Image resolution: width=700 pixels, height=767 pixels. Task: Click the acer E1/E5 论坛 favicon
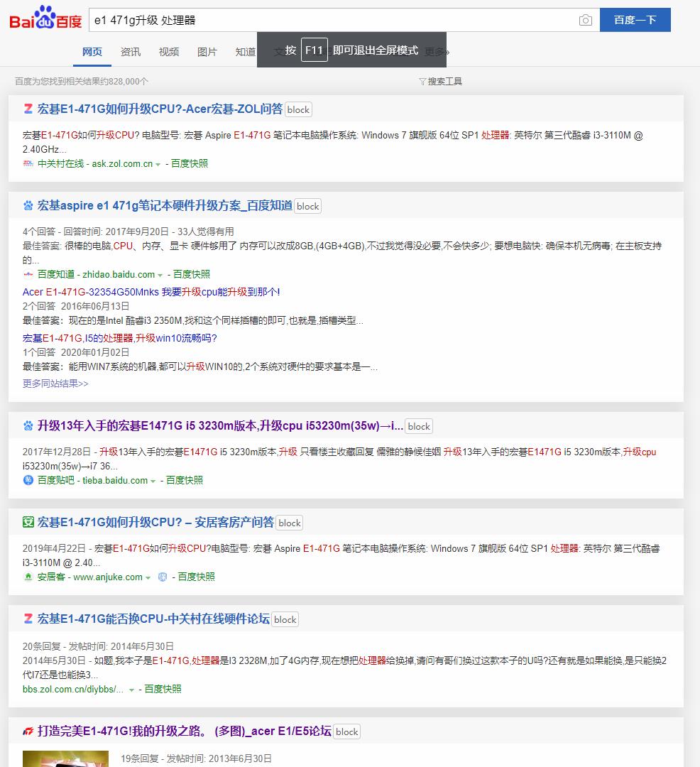point(27,731)
